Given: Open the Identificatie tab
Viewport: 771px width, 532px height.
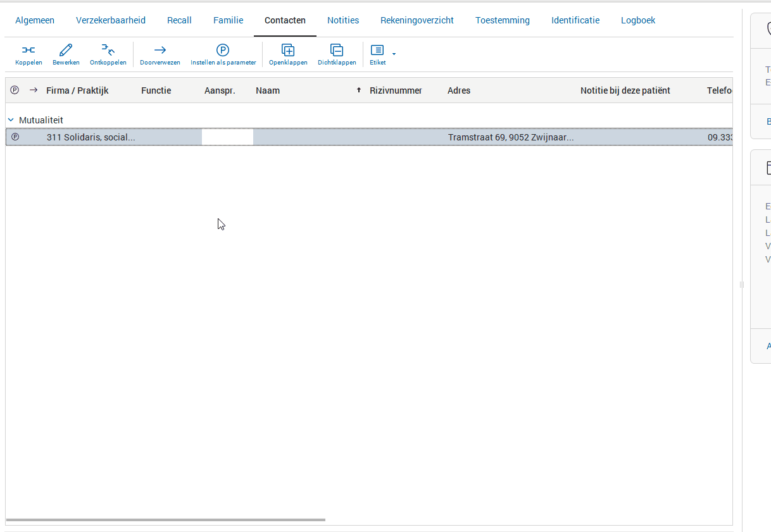Looking at the screenshot, I should [575, 20].
